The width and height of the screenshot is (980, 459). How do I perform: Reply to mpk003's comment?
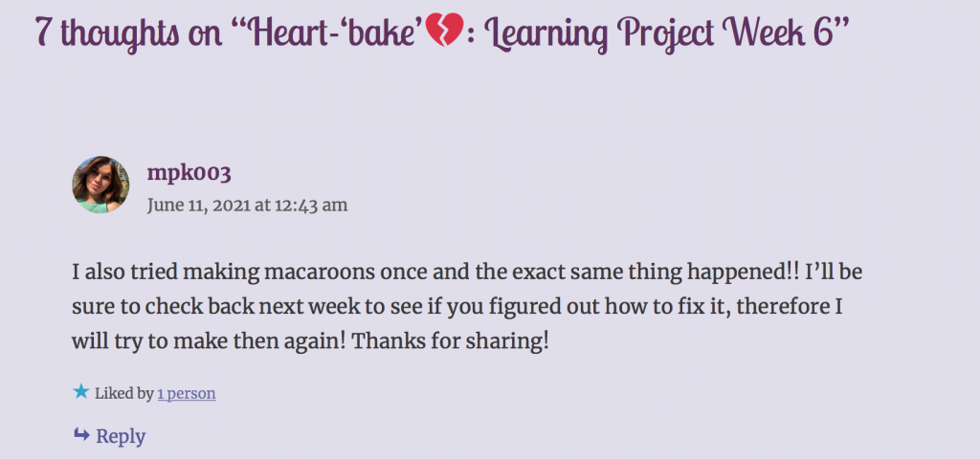[109, 436]
